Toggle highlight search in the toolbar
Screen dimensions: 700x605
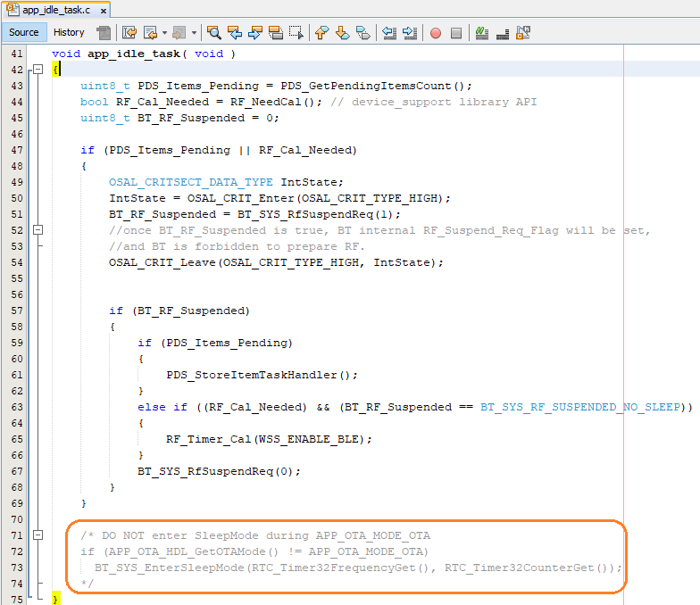(276, 33)
